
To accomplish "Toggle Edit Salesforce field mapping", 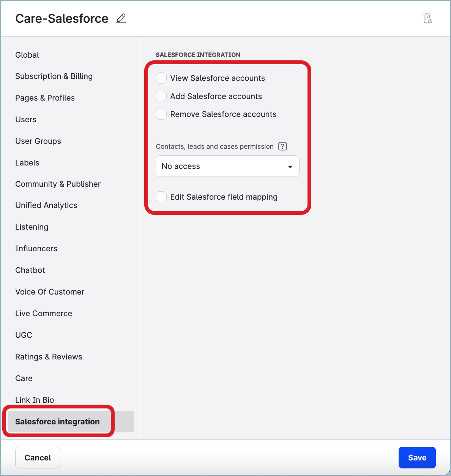I will pos(161,197).
